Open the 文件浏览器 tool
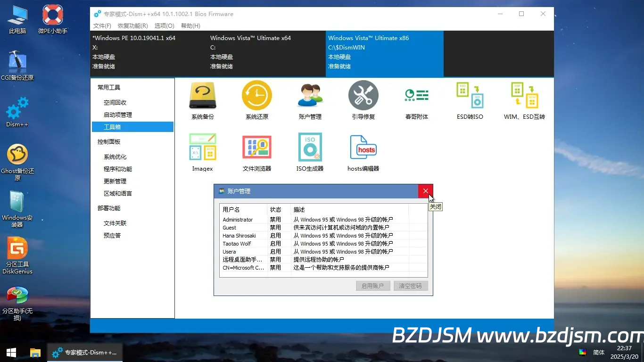Viewport: 644px width, 362px height. pos(257,152)
